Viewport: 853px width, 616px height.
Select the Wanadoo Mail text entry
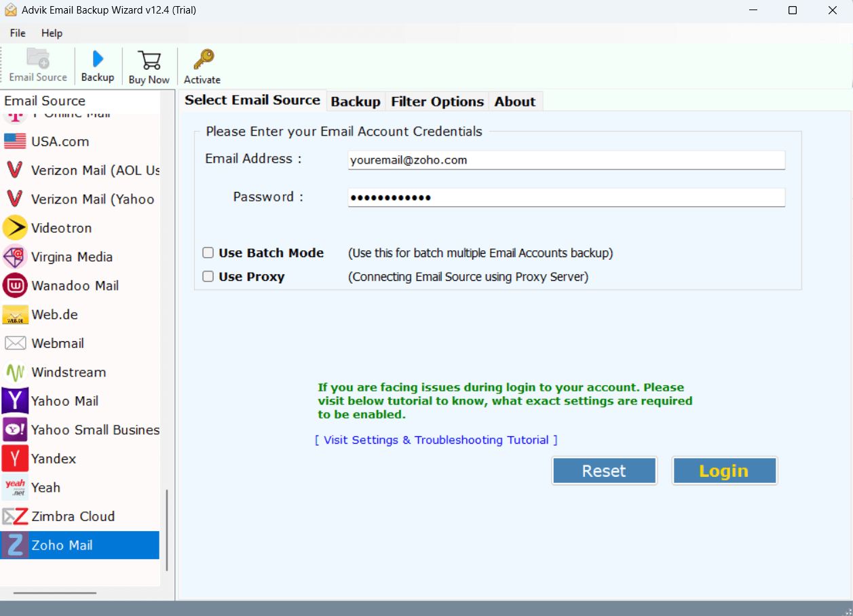coord(75,286)
